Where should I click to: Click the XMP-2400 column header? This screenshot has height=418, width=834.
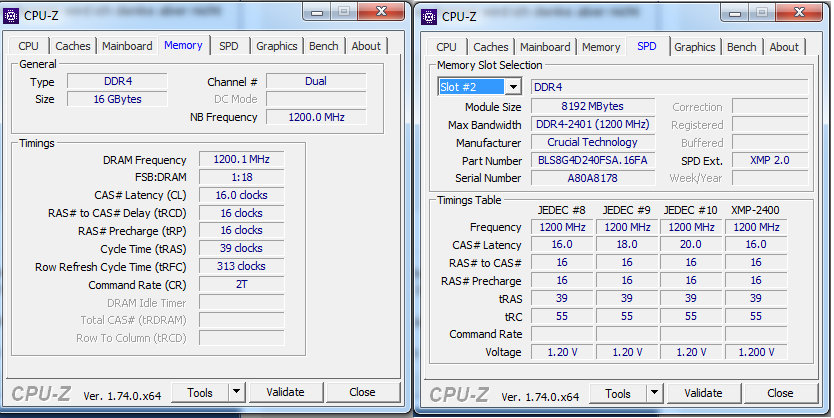[755, 210]
